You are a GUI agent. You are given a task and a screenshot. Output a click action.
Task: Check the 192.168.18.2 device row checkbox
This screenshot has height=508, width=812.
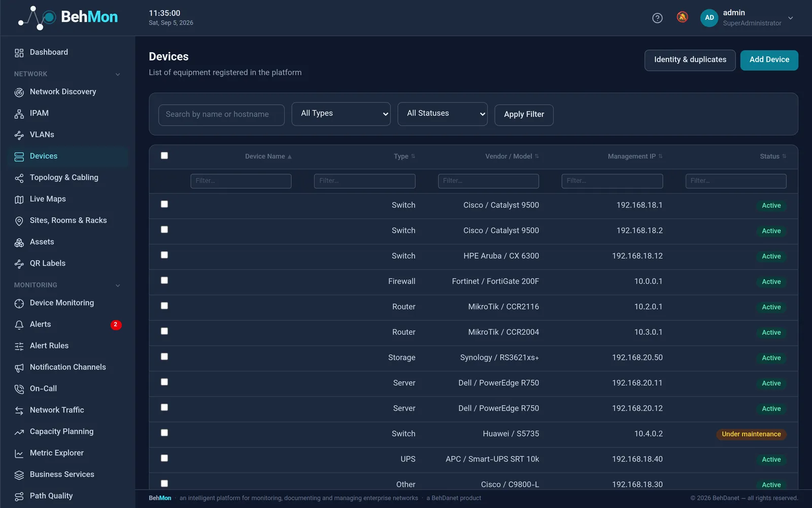point(164,230)
